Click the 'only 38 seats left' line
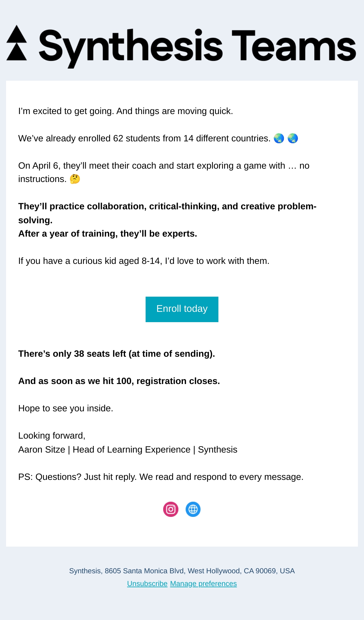Screen dimensions: 364x620 tap(116, 354)
